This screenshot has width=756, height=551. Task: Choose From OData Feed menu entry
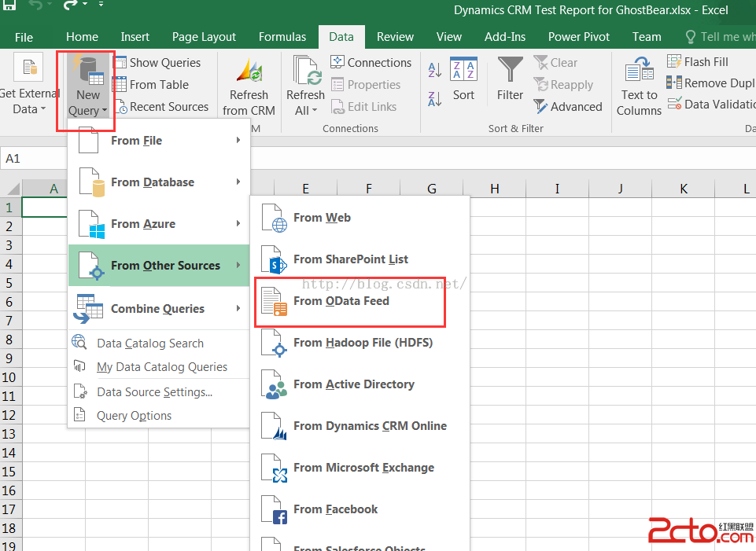360,302
